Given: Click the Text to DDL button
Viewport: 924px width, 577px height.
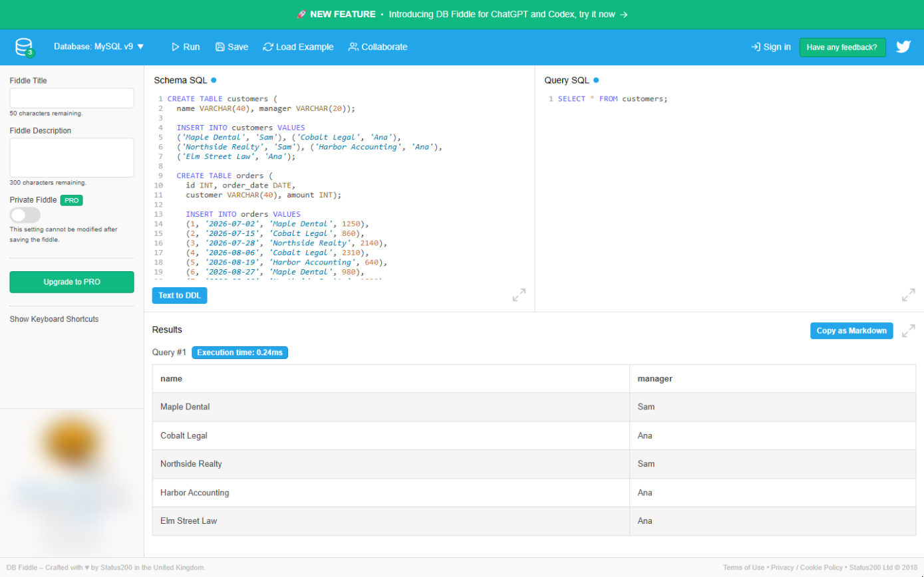Looking at the screenshot, I should coord(180,295).
